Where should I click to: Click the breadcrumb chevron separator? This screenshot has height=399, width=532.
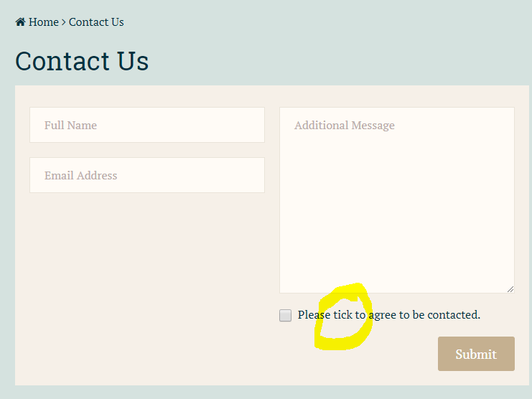coord(64,22)
